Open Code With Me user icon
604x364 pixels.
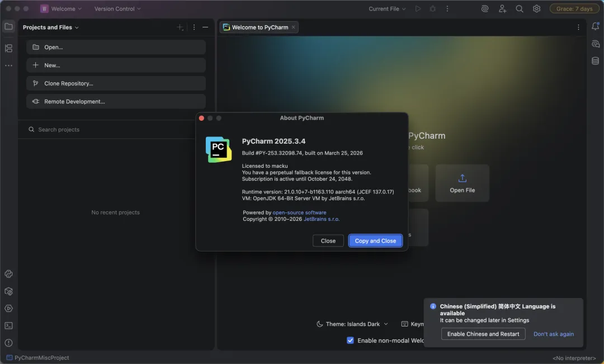click(502, 8)
